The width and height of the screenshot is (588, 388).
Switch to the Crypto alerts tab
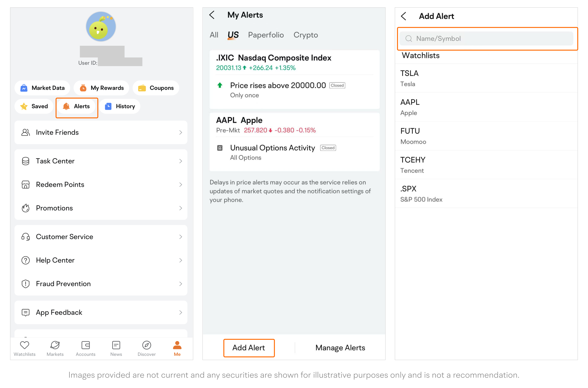click(305, 35)
